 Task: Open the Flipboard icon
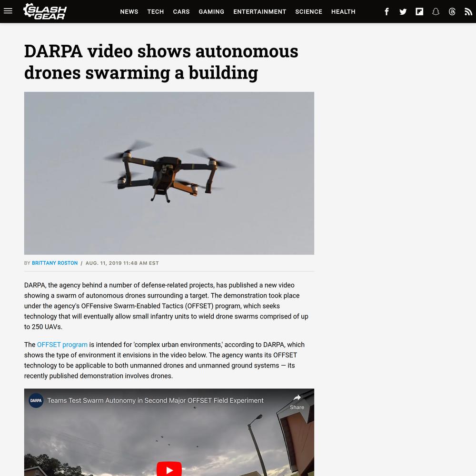pos(419,11)
